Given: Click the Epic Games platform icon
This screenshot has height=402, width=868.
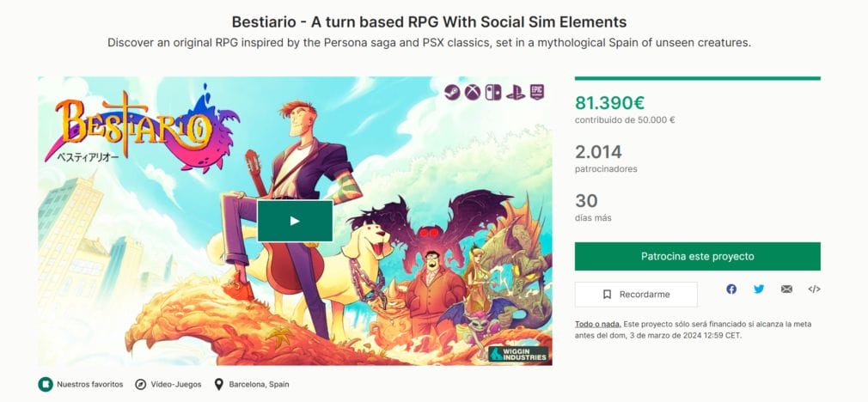Looking at the screenshot, I should 536,92.
